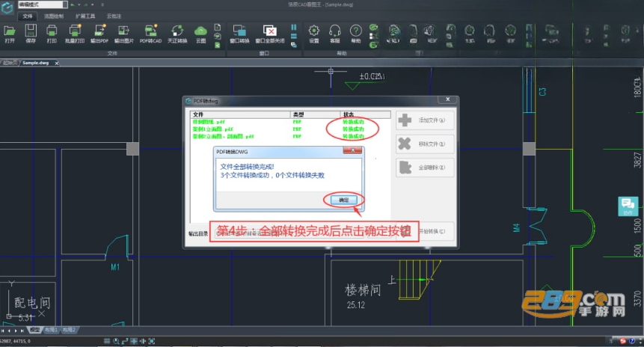Screen dimensions: 644x347
Task: Switch to the 文件 ribbon tab
Action: 28,16
